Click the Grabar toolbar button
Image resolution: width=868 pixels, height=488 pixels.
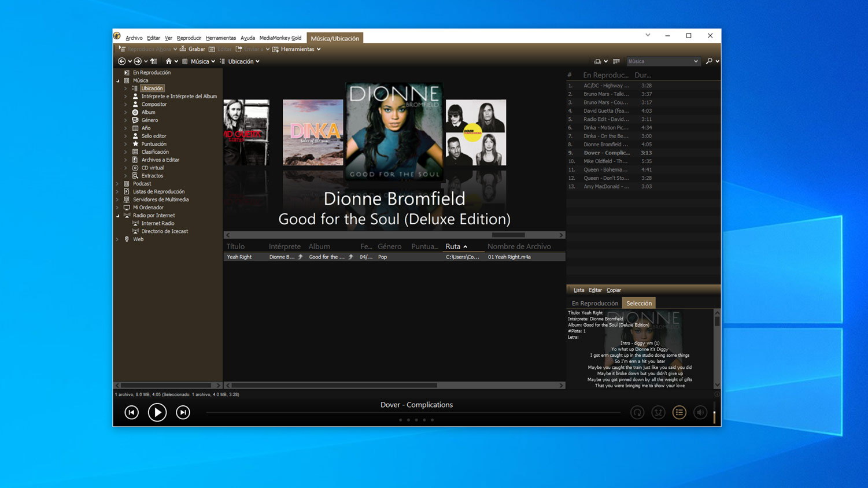193,49
